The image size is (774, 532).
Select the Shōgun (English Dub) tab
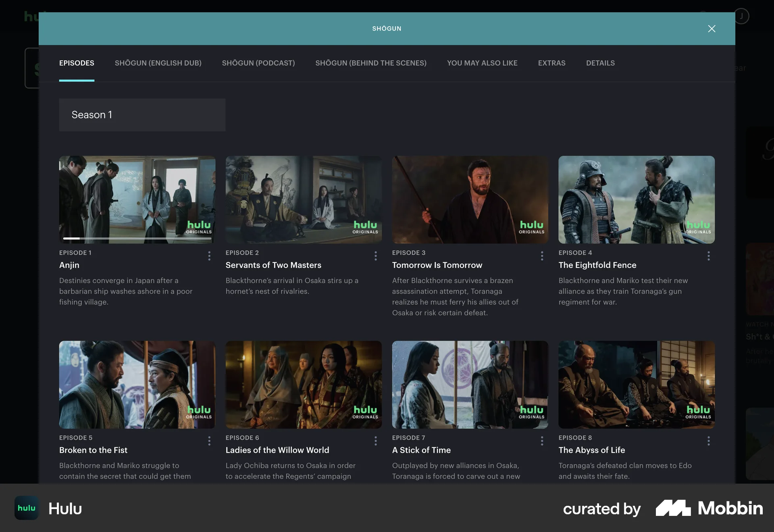[158, 63]
